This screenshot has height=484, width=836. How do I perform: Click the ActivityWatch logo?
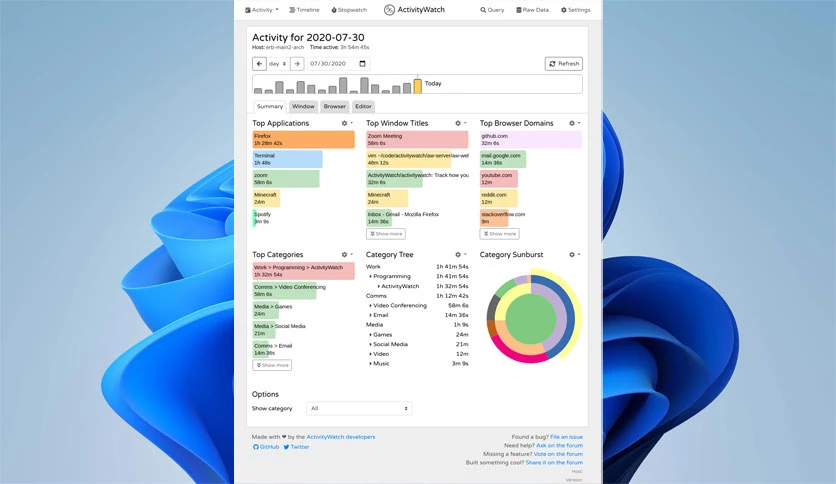[414, 10]
